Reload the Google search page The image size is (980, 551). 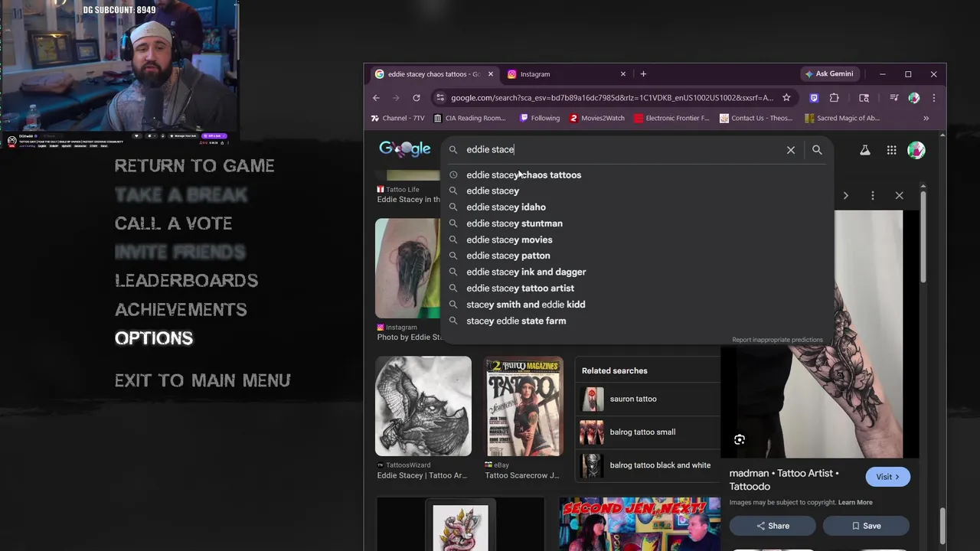pos(416,98)
